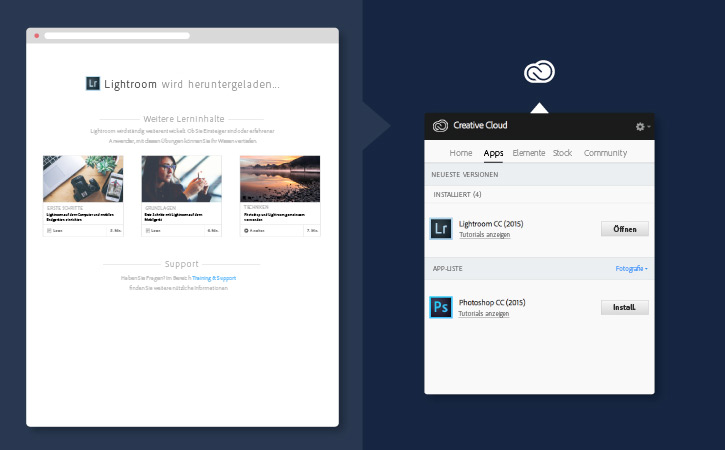Click the Erste Schritte card title text
Image resolution: width=725 pixels, height=450 pixels.
click(x=80, y=217)
